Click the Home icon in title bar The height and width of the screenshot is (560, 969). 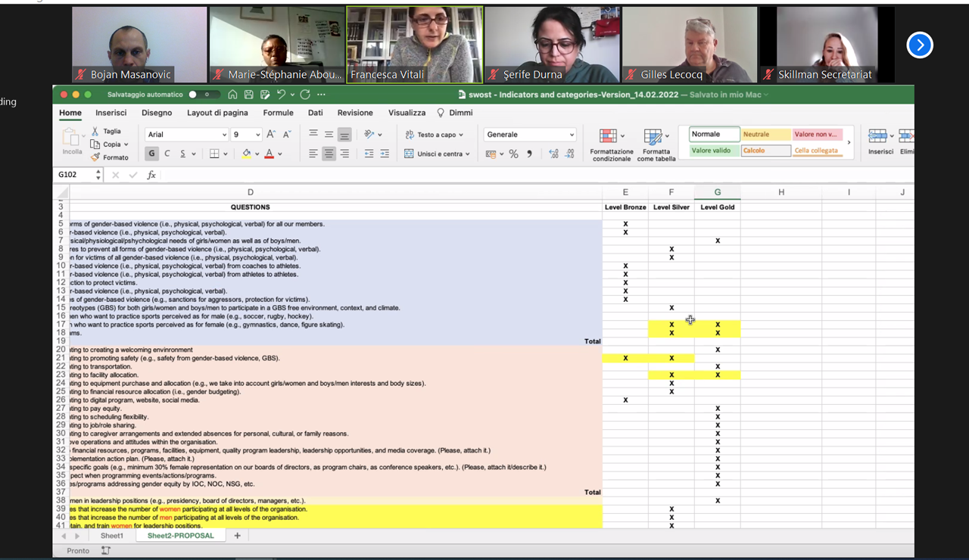(x=232, y=95)
